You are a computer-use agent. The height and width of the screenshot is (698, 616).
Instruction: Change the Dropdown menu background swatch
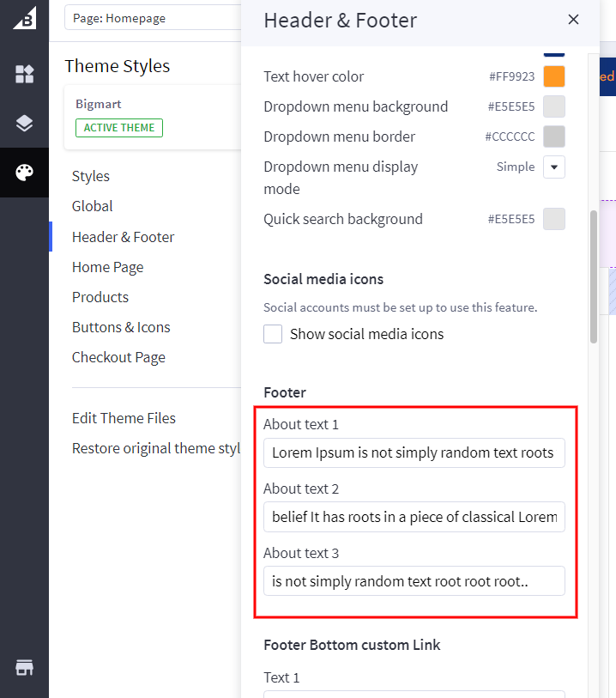pos(554,106)
